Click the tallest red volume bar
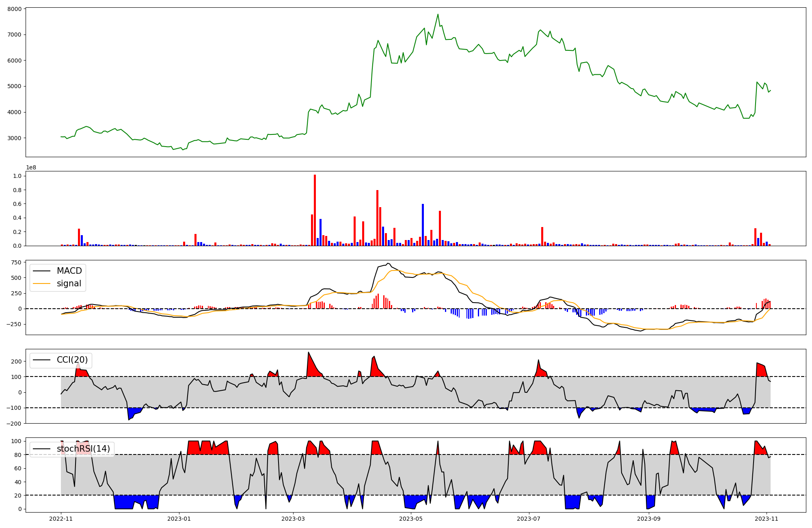Image resolution: width=812 pixels, height=528 pixels. (x=315, y=210)
